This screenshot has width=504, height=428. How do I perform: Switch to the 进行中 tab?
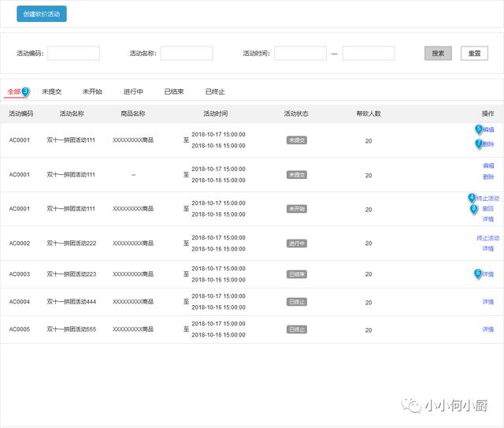coord(133,91)
